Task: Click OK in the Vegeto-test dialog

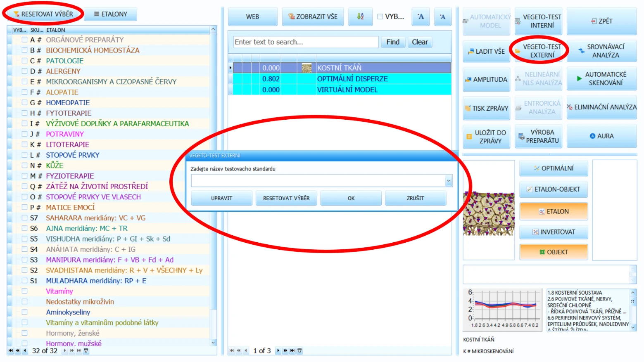Action: [351, 198]
